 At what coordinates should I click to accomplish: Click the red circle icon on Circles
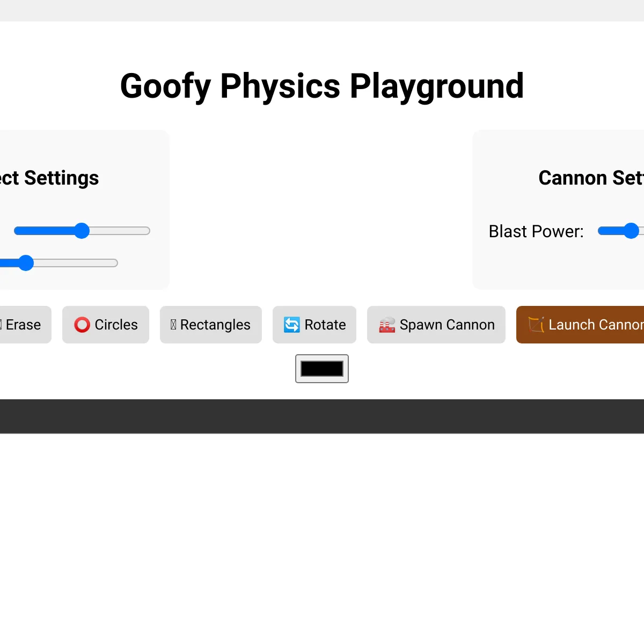(x=82, y=325)
